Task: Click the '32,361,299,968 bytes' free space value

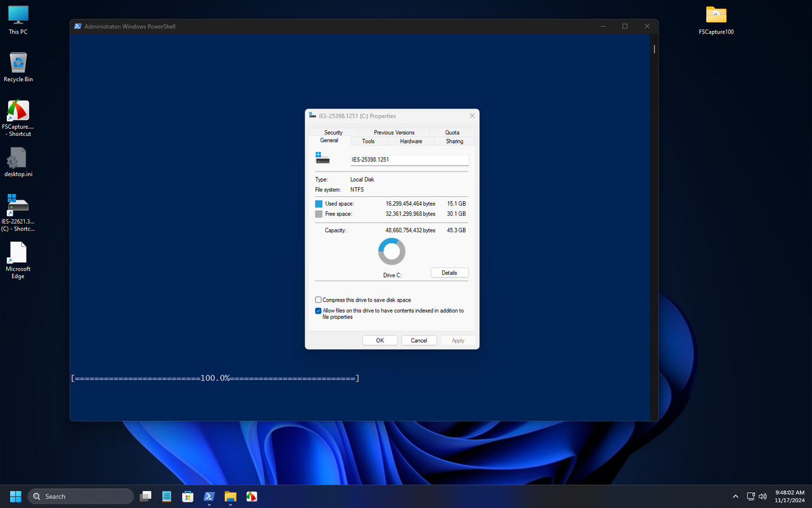Action: [x=410, y=214]
